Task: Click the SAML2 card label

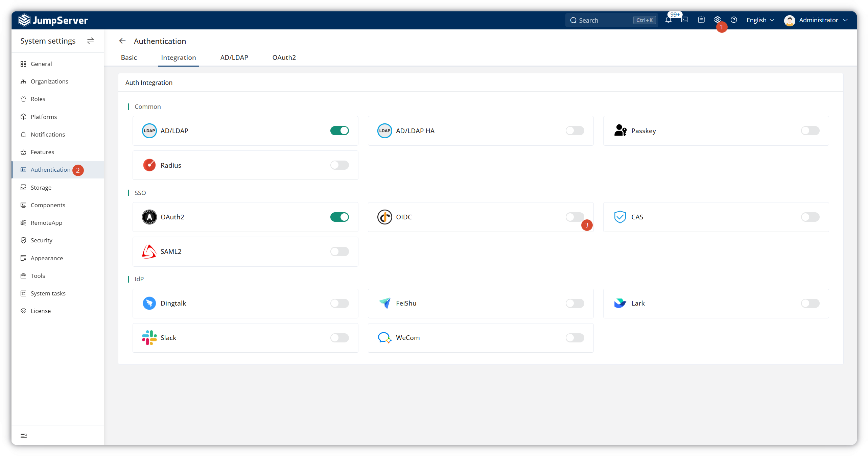Action: pyautogui.click(x=171, y=251)
